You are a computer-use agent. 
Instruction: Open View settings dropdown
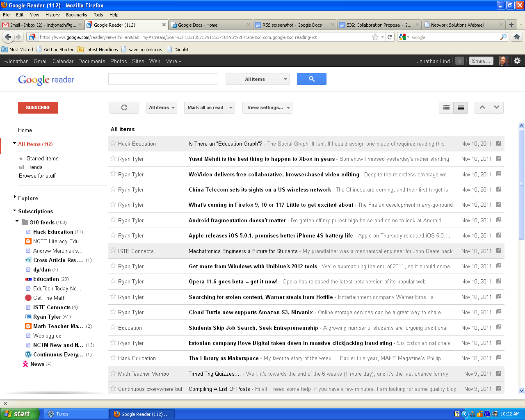tap(267, 107)
